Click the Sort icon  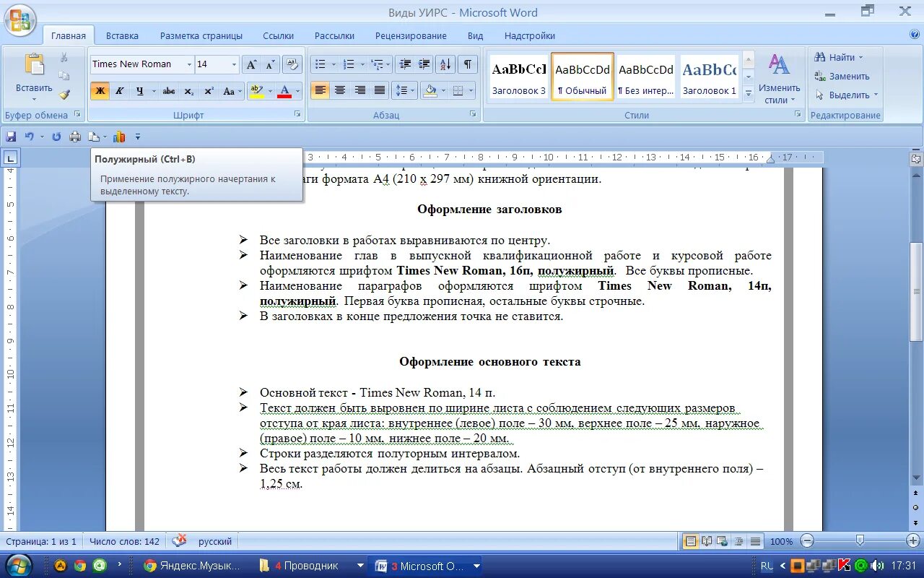pyautogui.click(x=445, y=64)
